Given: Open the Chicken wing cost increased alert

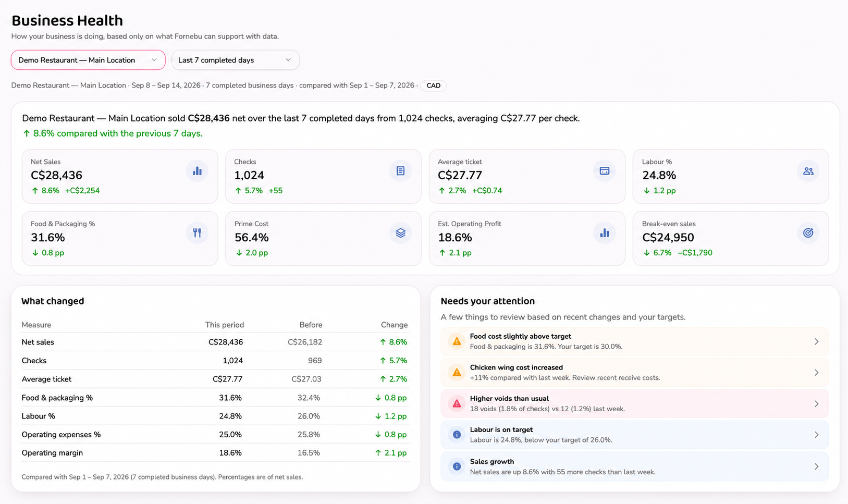Looking at the screenshot, I should click(x=634, y=373).
